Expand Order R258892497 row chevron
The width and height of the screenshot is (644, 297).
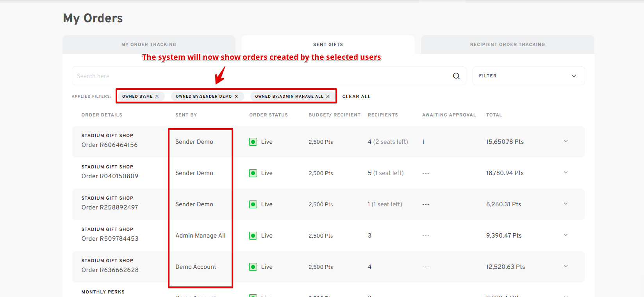[x=566, y=204]
